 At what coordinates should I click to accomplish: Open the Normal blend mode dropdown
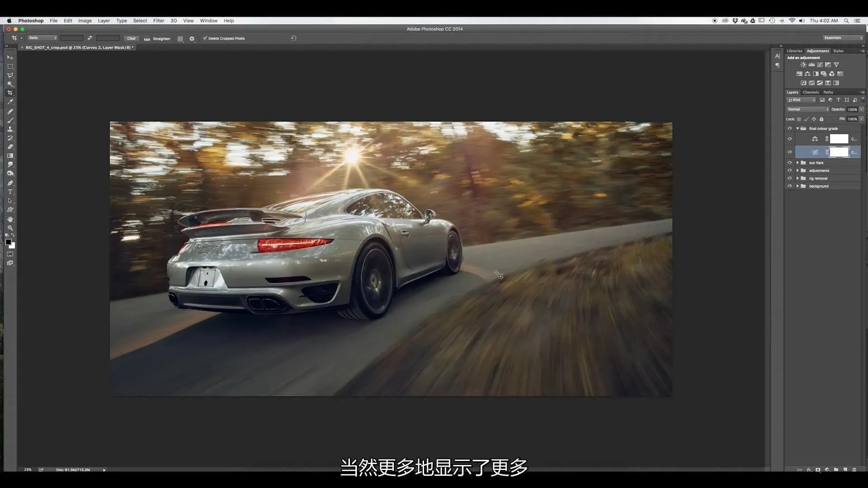click(x=807, y=109)
